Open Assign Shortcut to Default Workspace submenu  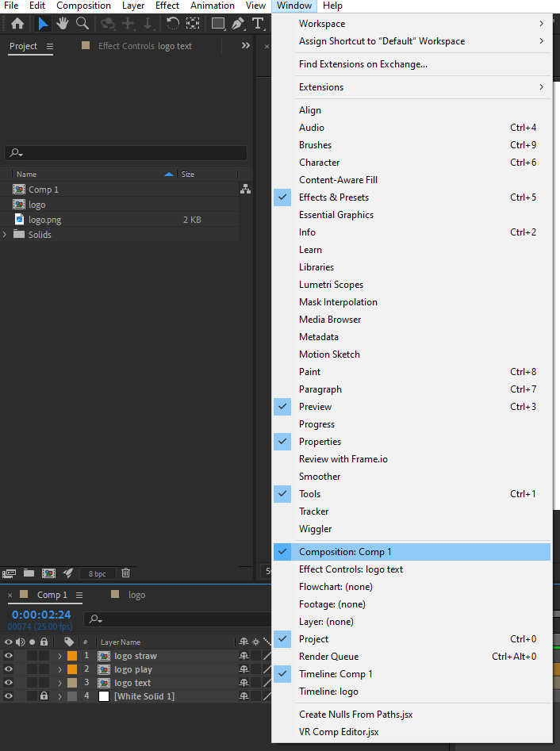pos(412,41)
